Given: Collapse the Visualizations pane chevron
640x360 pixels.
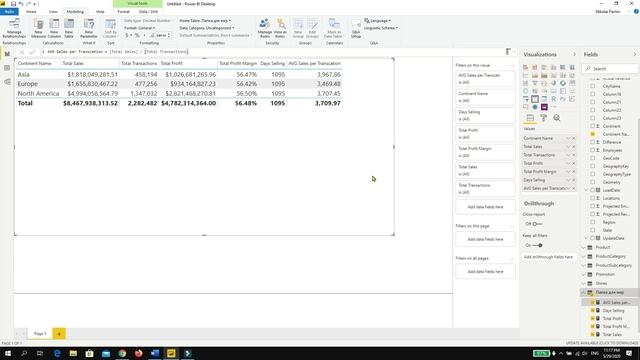Looking at the screenshot, I should [x=574, y=54].
